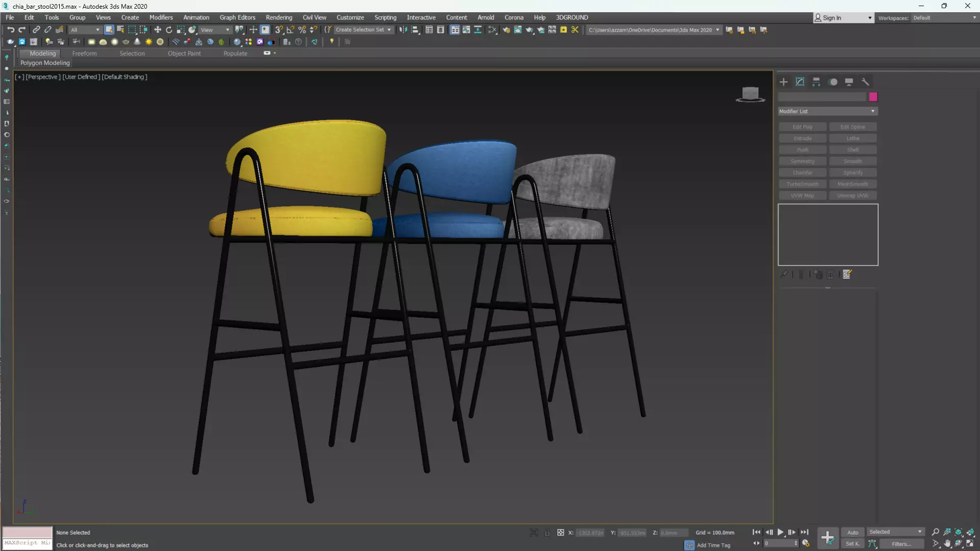Open Select by Name list
This screenshot has height=551, width=980.
click(x=121, y=30)
